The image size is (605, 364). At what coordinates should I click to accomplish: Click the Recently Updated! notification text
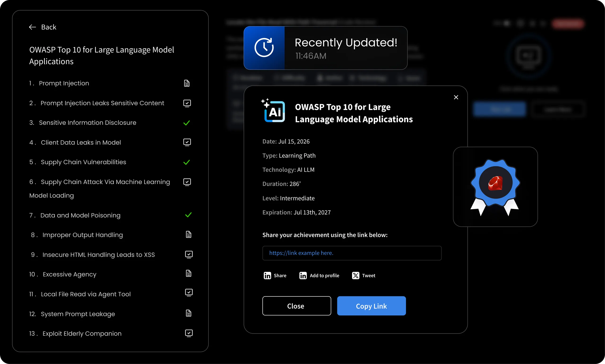pos(346,43)
